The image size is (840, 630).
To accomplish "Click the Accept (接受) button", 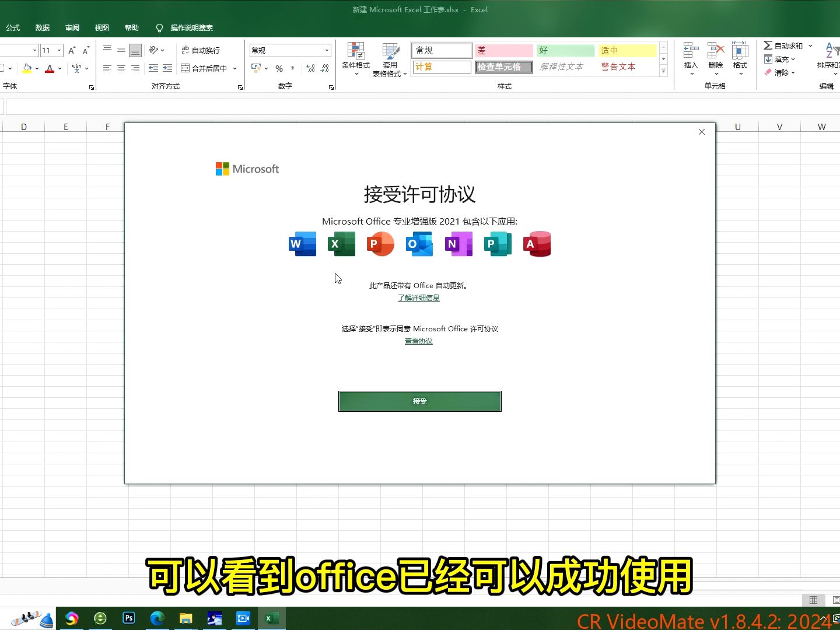I will pyautogui.click(x=420, y=401).
